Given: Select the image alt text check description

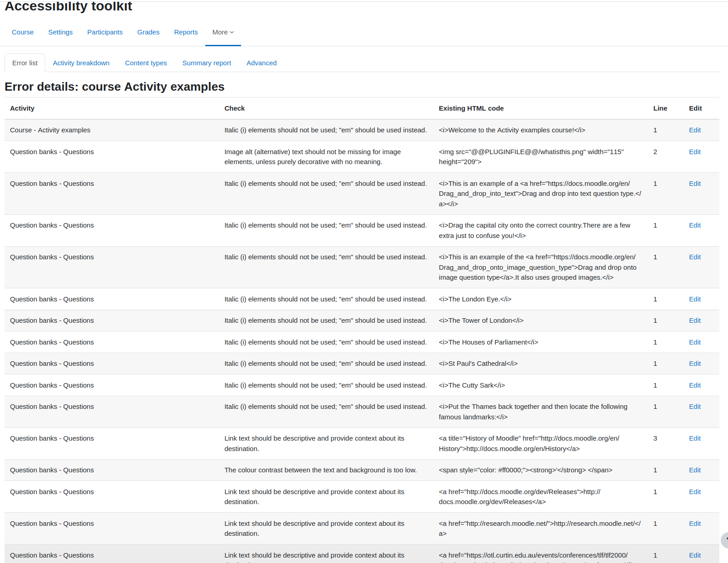Looking at the screenshot, I should pyautogui.click(x=313, y=157).
